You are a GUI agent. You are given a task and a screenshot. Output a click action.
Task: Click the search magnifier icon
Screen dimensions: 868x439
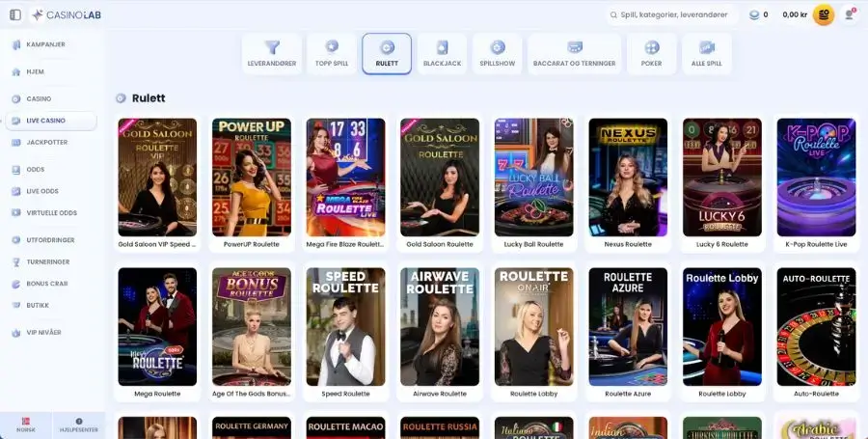(613, 14)
